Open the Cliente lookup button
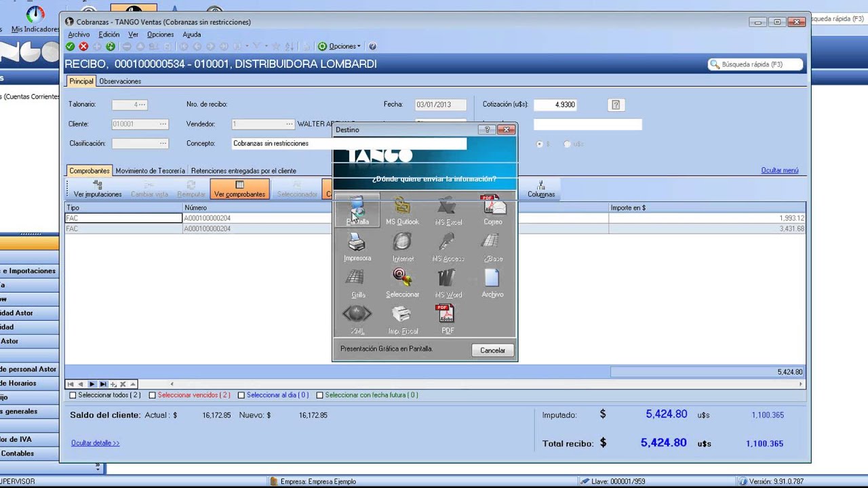Viewport: 868px width, 488px height. (x=163, y=124)
